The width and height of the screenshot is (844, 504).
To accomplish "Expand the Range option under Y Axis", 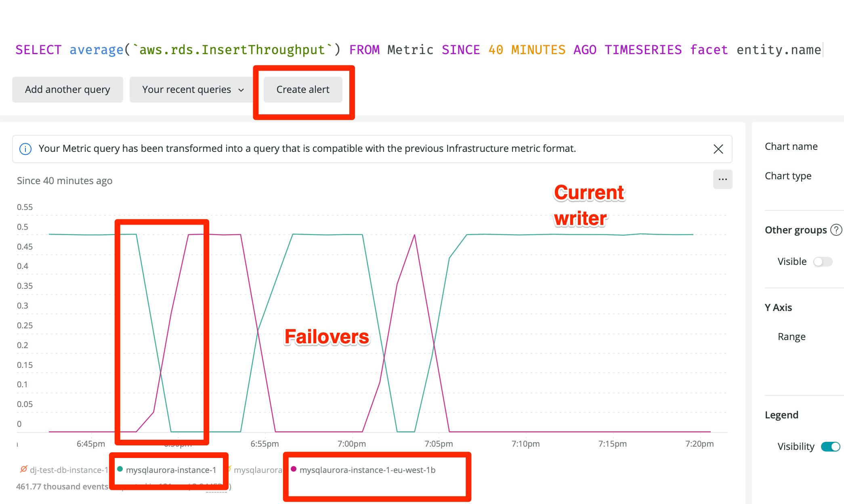I will point(791,336).
